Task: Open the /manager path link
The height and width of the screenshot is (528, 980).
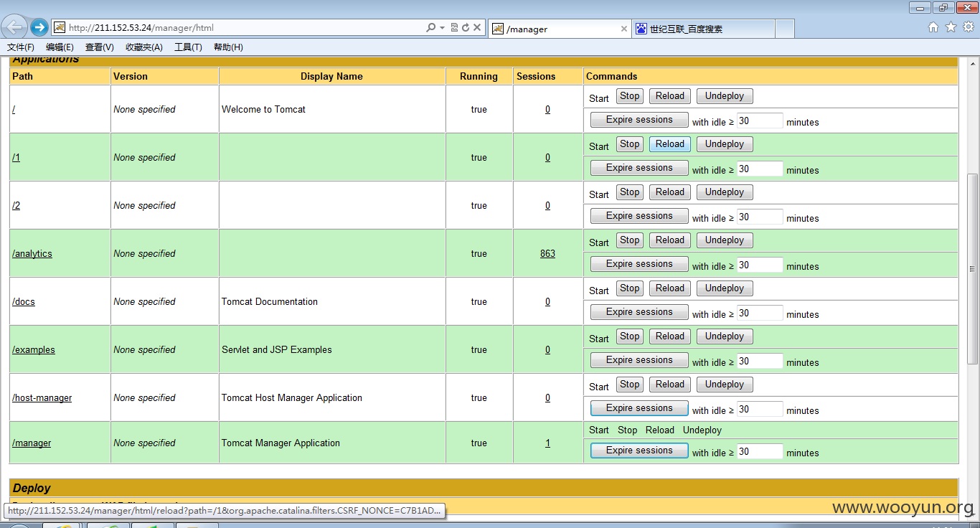Action: click(x=32, y=443)
